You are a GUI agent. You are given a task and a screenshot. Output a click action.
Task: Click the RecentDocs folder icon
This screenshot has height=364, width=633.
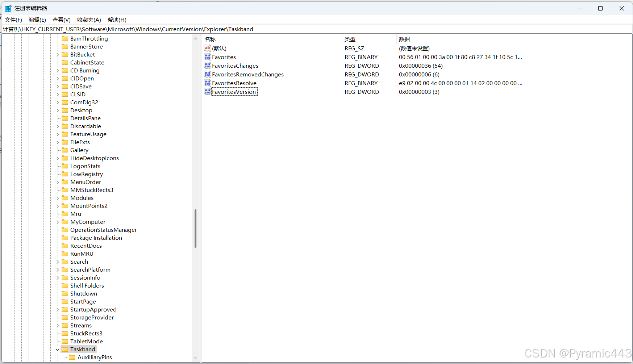[x=65, y=246]
